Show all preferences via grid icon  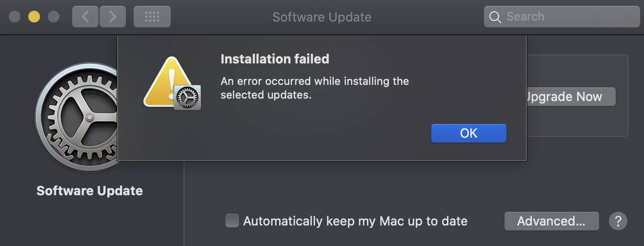[x=152, y=17]
